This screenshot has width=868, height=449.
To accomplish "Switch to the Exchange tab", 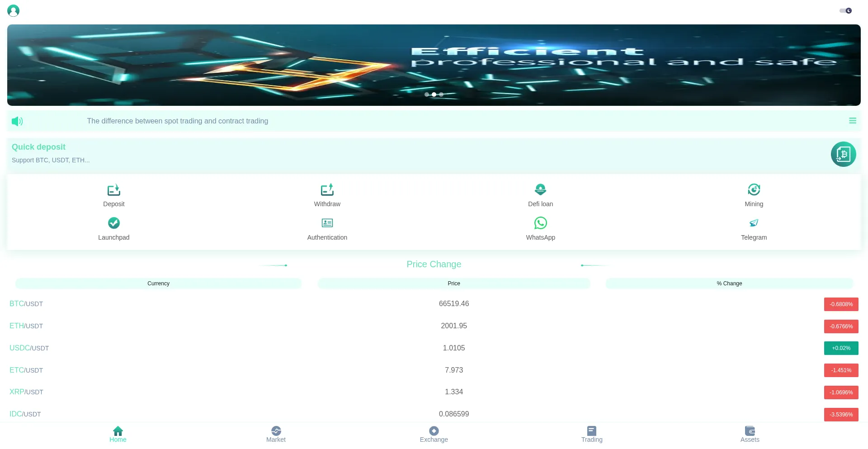I will point(434,435).
